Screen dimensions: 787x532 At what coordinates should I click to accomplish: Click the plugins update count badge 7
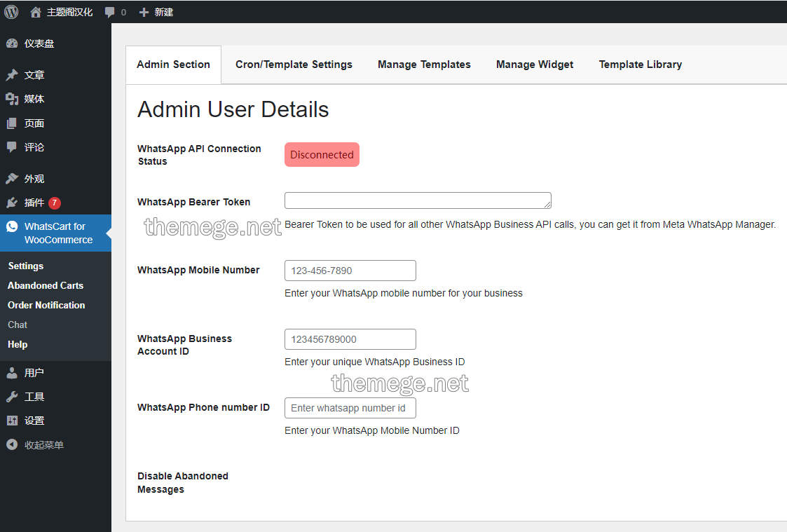tap(55, 203)
